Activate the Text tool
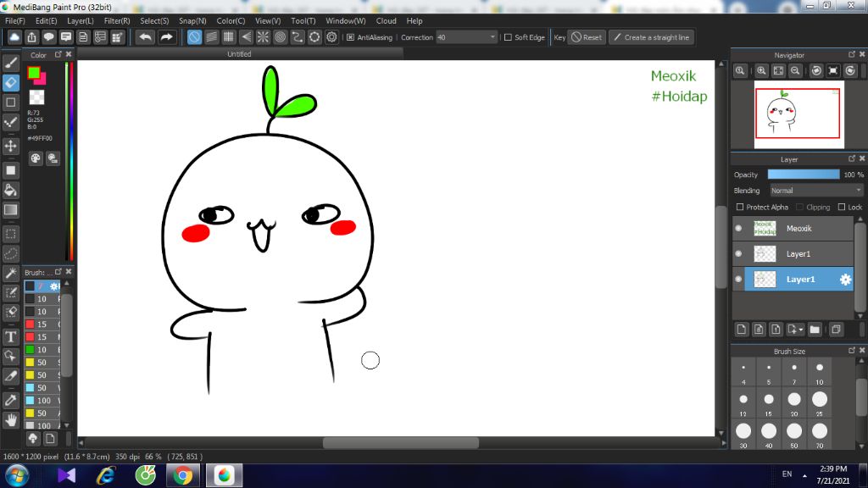Screen dimensions: 868x488 pos(11,336)
